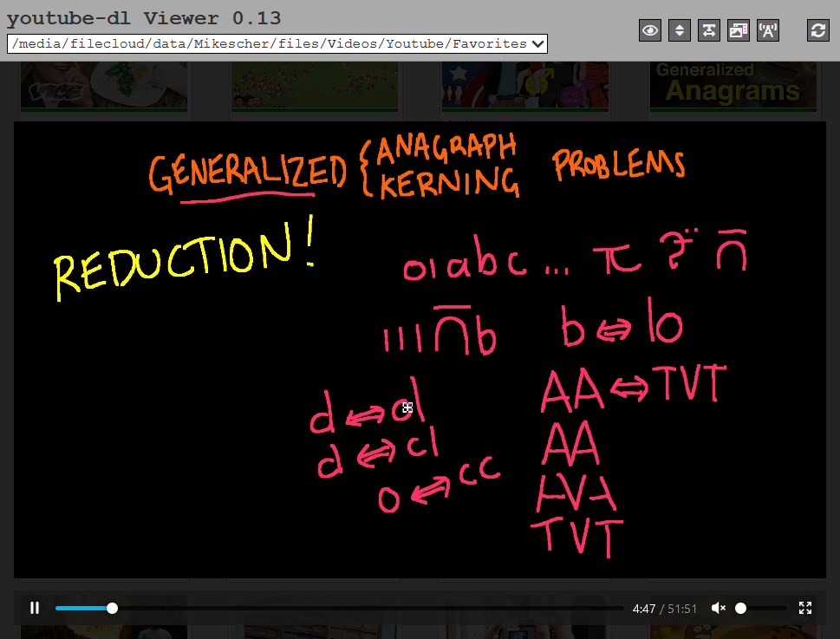840x639 pixels.
Task: Click the total duration 51:51 label
Action: tap(681, 609)
